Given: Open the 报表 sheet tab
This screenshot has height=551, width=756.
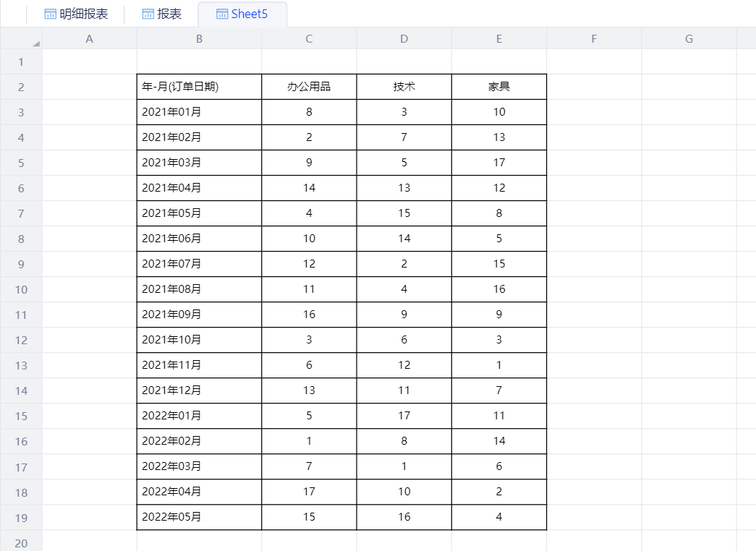Looking at the screenshot, I should point(161,14).
